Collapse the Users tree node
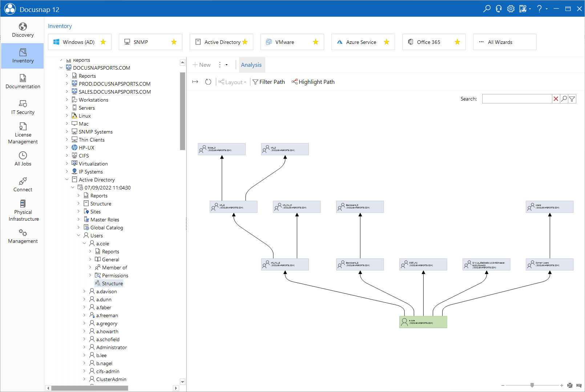This screenshot has width=585, height=392. [78, 235]
